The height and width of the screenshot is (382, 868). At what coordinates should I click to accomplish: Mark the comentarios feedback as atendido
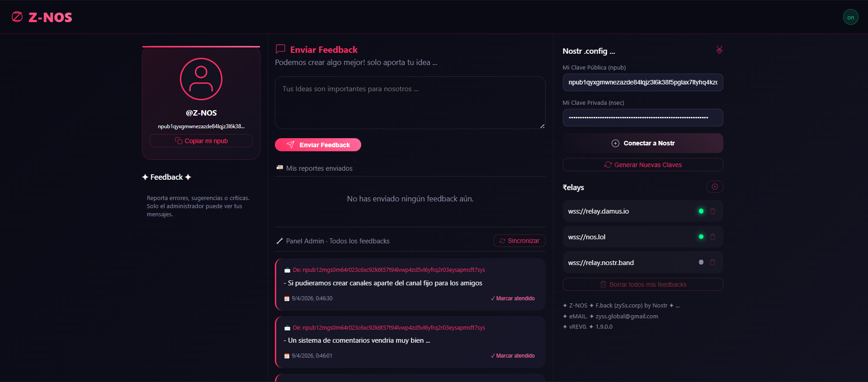(513, 356)
